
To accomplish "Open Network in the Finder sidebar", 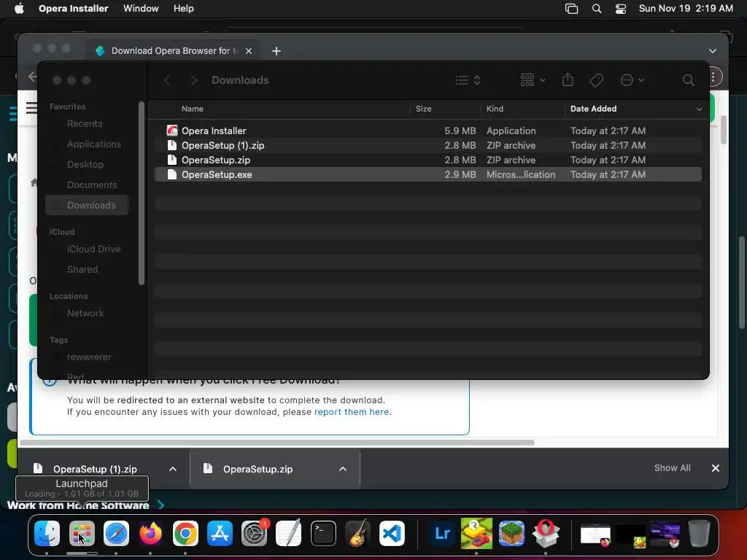I will click(85, 314).
